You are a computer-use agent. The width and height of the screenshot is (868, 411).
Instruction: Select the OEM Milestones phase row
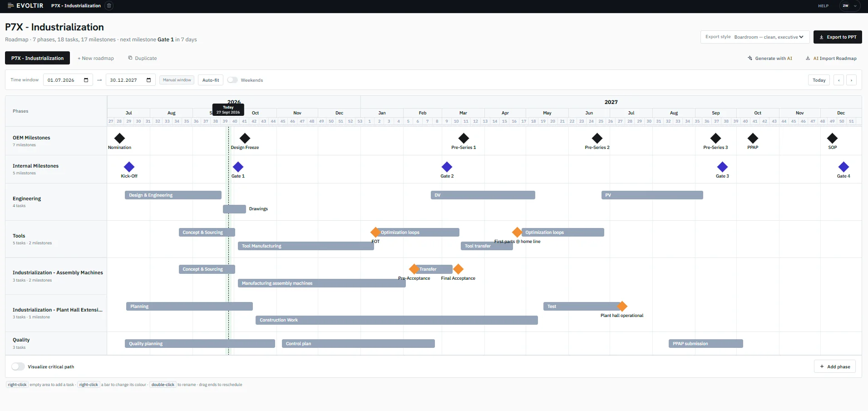click(x=56, y=141)
